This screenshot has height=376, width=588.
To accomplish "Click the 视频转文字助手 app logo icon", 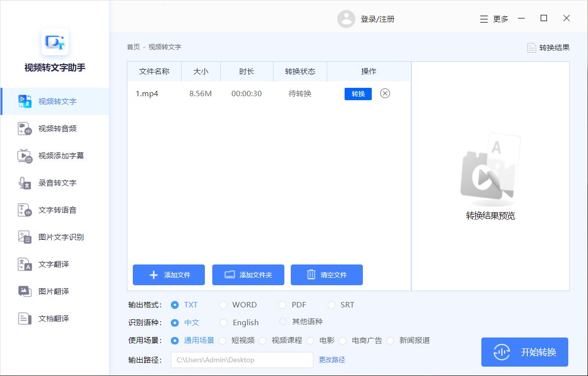I will coord(55,41).
